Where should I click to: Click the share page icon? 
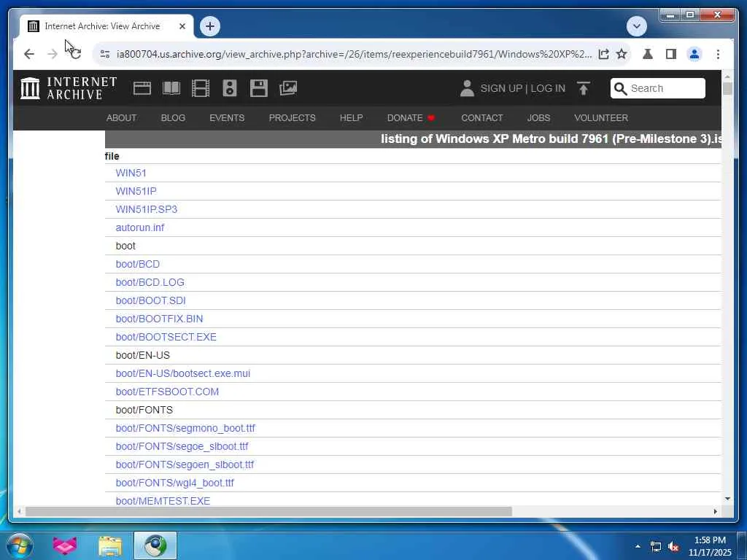[603, 54]
